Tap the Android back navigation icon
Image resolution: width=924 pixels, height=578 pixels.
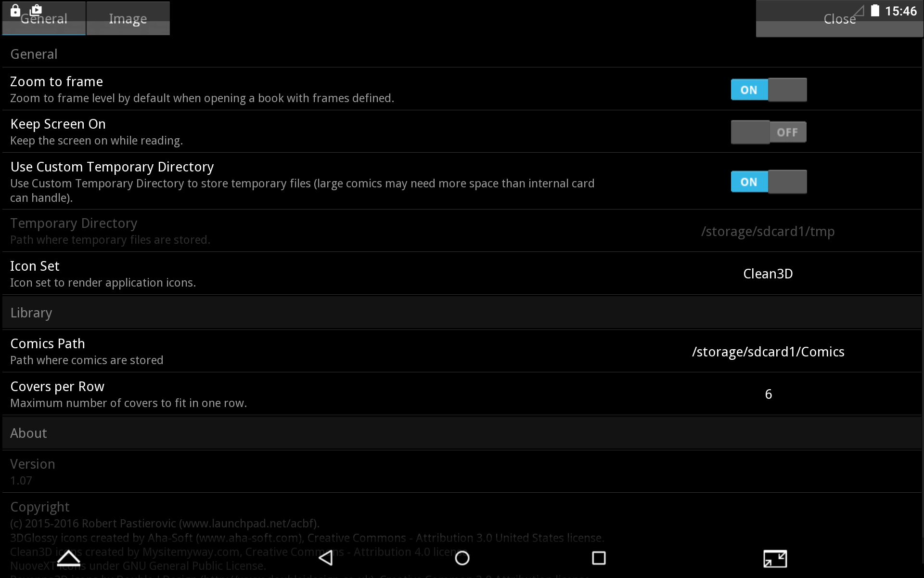326,558
